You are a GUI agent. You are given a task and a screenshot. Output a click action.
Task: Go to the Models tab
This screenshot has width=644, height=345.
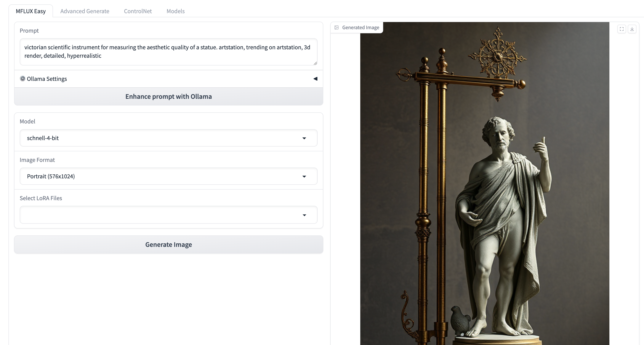point(176,11)
